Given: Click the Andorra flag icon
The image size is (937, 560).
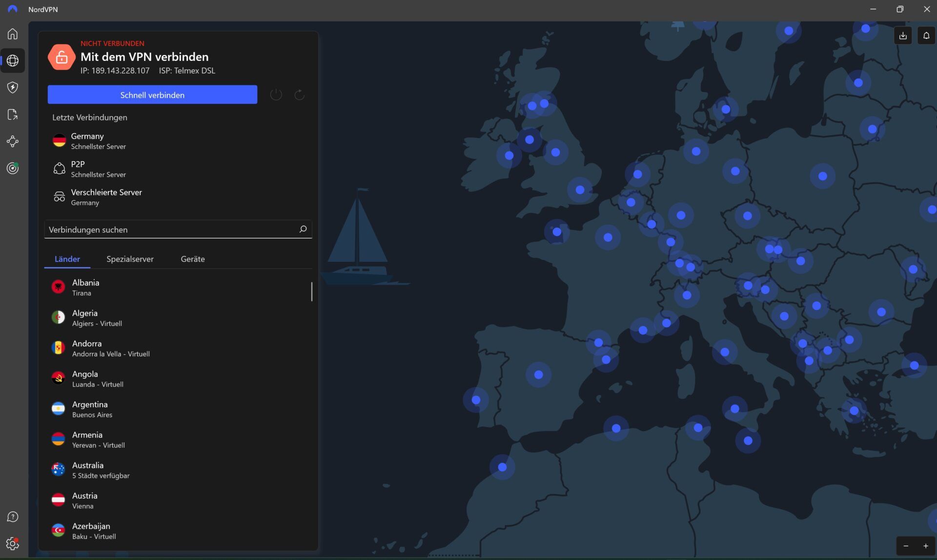Looking at the screenshot, I should click(x=58, y=348).
